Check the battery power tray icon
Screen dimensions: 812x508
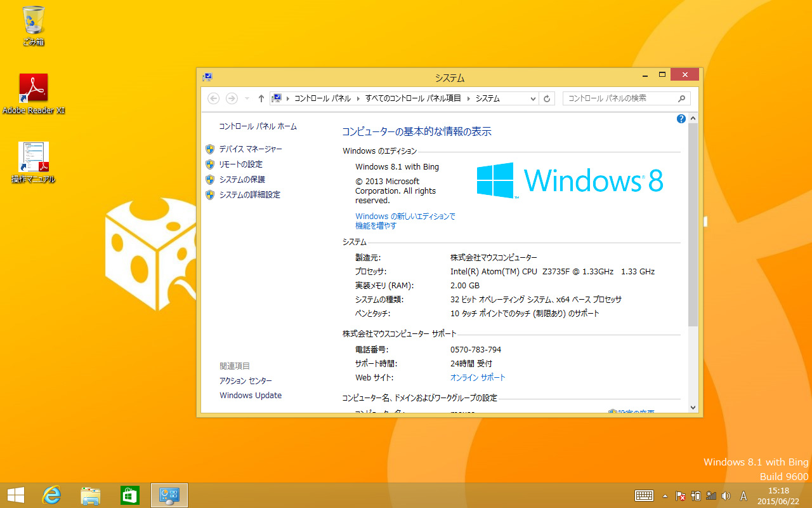(695, 496)
